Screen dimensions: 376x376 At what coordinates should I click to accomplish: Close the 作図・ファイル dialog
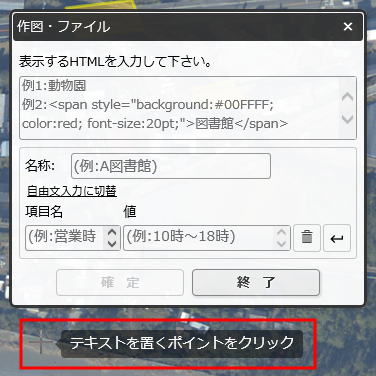(x=348, y=27)
